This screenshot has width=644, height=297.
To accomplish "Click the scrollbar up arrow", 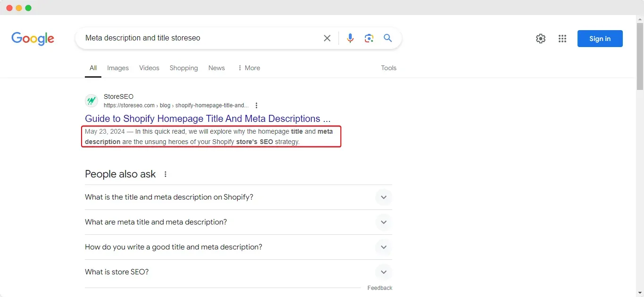I will coord(640,18).
